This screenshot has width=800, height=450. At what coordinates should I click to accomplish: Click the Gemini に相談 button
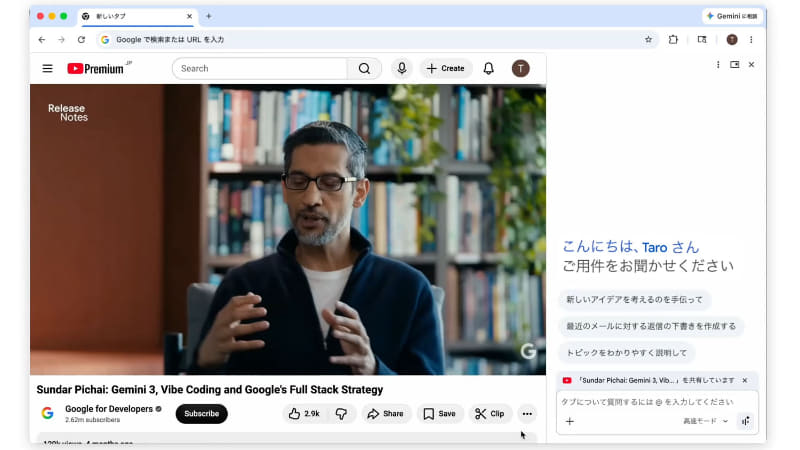732,16
